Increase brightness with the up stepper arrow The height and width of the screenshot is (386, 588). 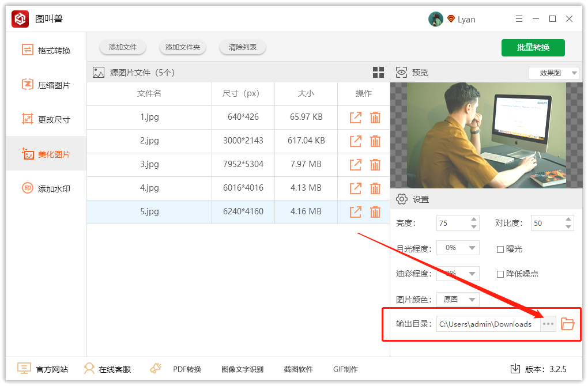(474, 220)
